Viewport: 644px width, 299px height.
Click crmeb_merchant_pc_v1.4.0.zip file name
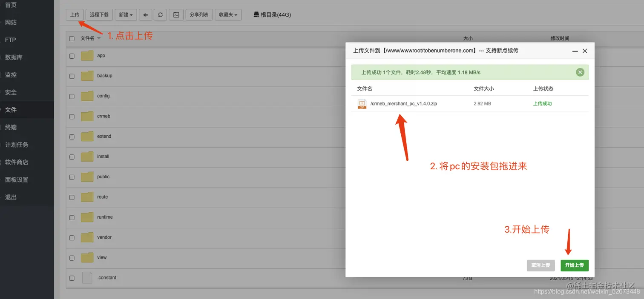(x=403, y=104)
